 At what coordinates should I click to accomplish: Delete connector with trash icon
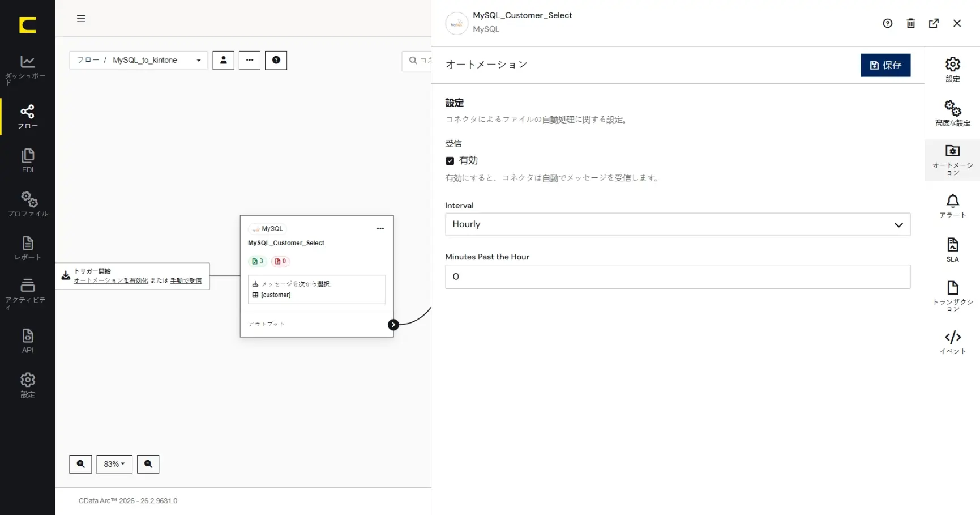coord(911,23)
